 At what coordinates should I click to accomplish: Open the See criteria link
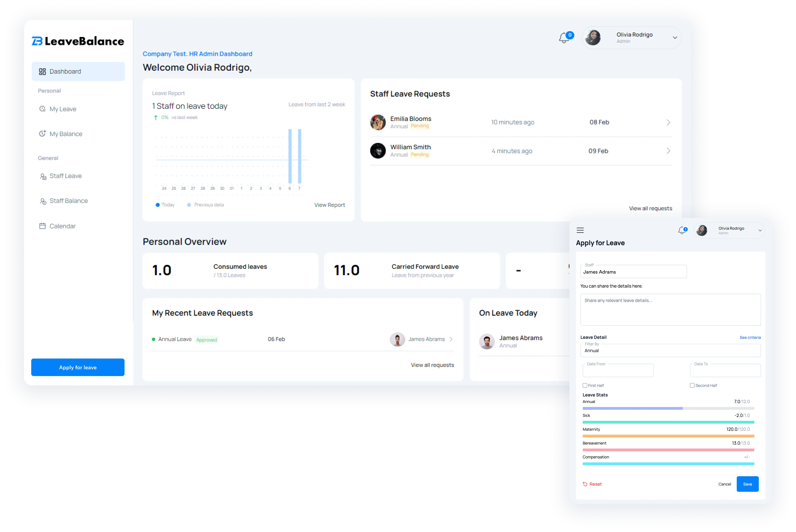750,337
